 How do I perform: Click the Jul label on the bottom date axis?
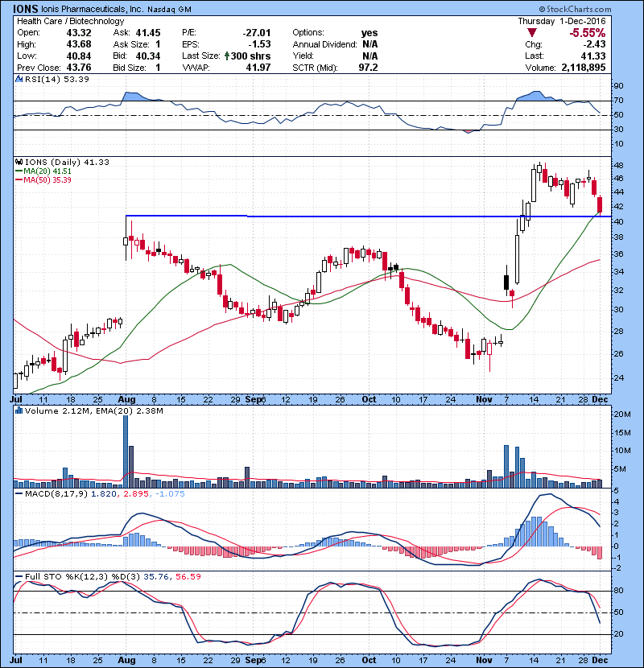tap(16, 660)
